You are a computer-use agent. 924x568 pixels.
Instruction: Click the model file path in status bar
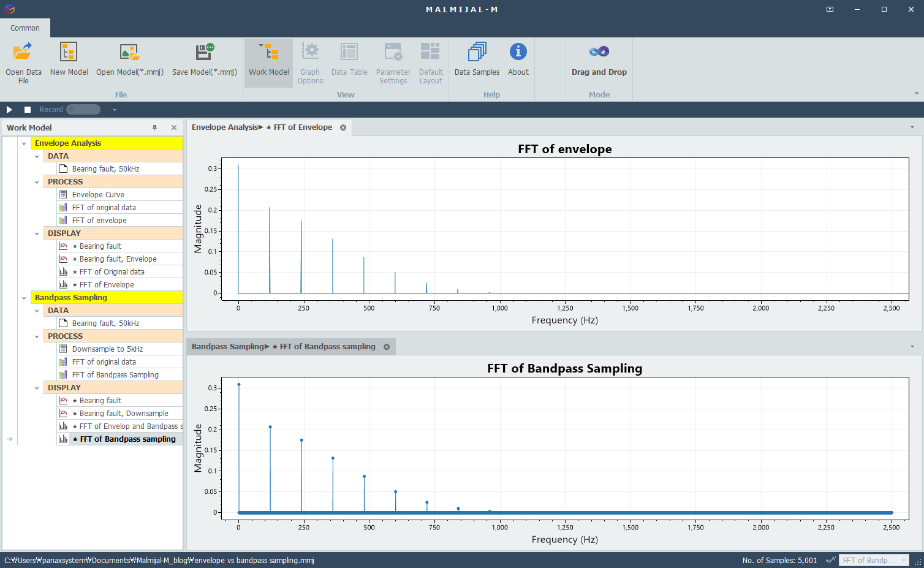click(159, 560)
